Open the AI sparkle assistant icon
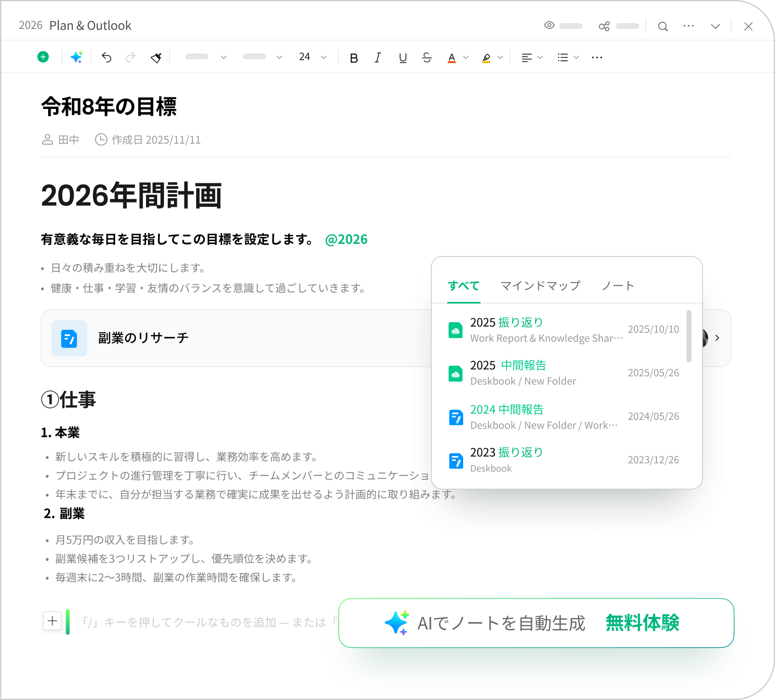This screenshot has height=700, width=775. tap(76, 57)
